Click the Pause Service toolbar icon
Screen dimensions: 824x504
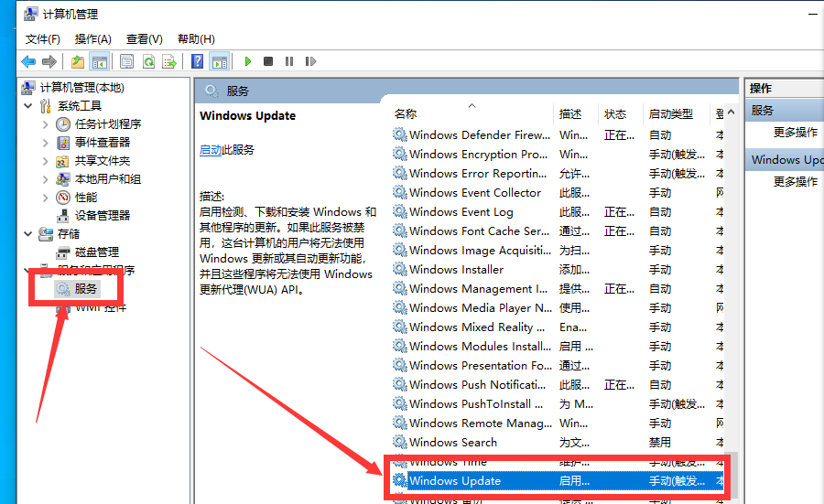click(x=289, y=61)
